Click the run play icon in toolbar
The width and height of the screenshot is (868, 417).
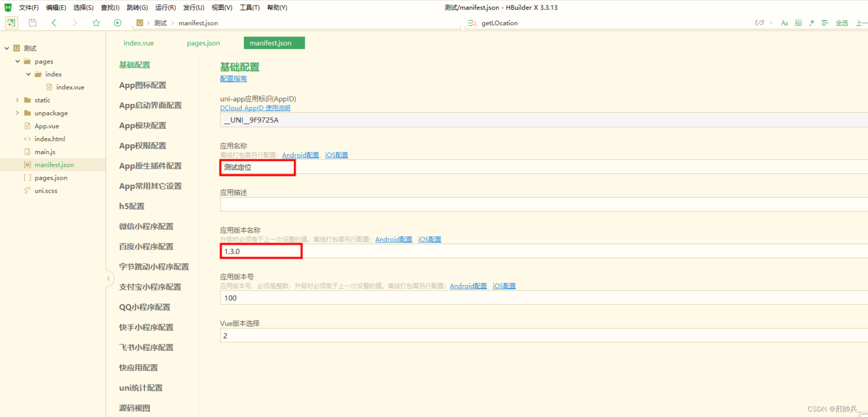click(x=117, y=23)
